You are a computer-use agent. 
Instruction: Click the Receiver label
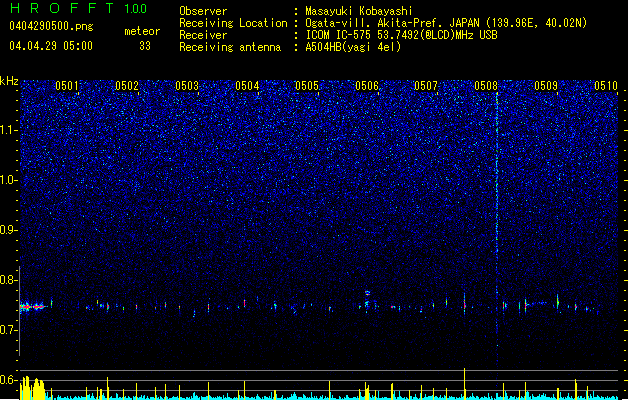pyautogui.click(x=203, y=35)
